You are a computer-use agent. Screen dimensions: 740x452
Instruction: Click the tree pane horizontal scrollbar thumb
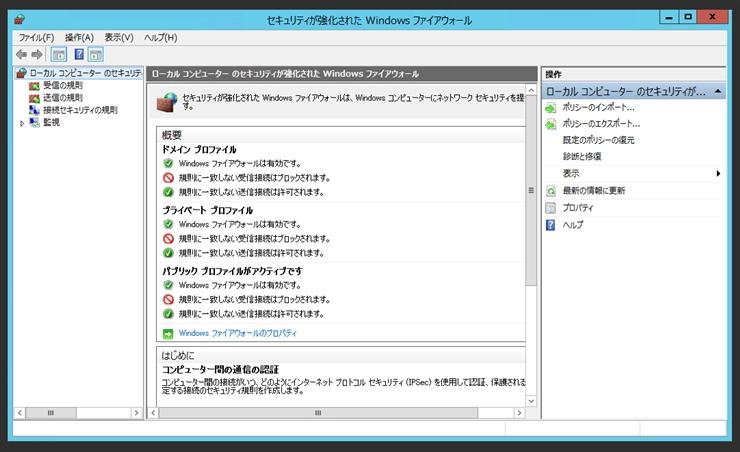[x=51, y=413]
